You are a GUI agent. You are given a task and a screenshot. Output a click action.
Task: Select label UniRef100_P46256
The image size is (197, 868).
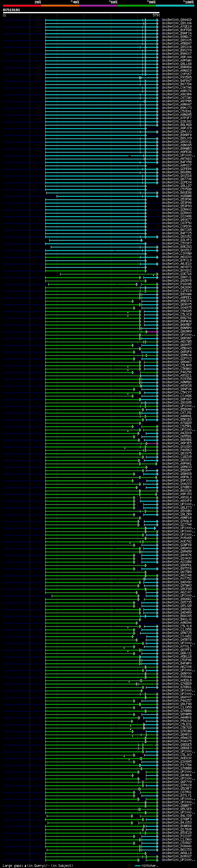coord(177,372)
